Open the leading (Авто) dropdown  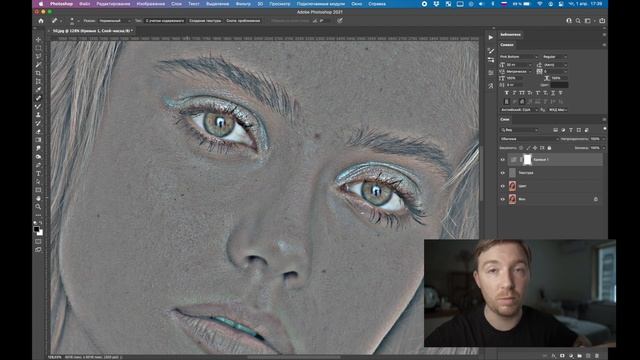[555, 64]
